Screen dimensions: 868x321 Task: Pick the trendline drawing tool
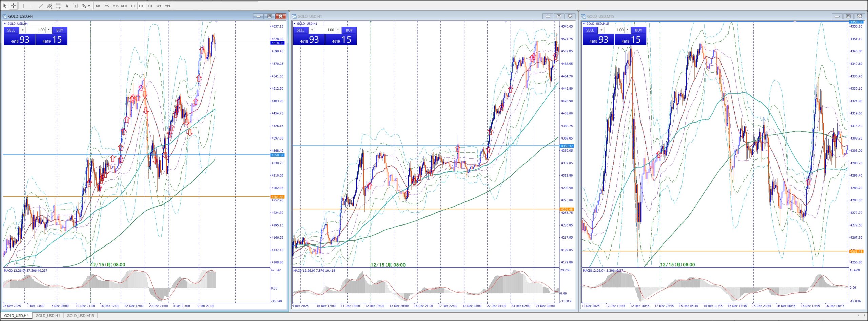click(41, 6)
